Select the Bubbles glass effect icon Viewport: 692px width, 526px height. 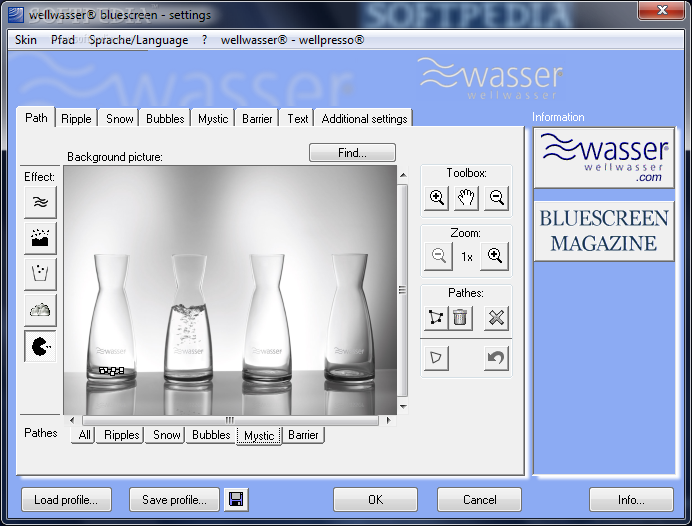pyautogui.click(x=40, y=274)
